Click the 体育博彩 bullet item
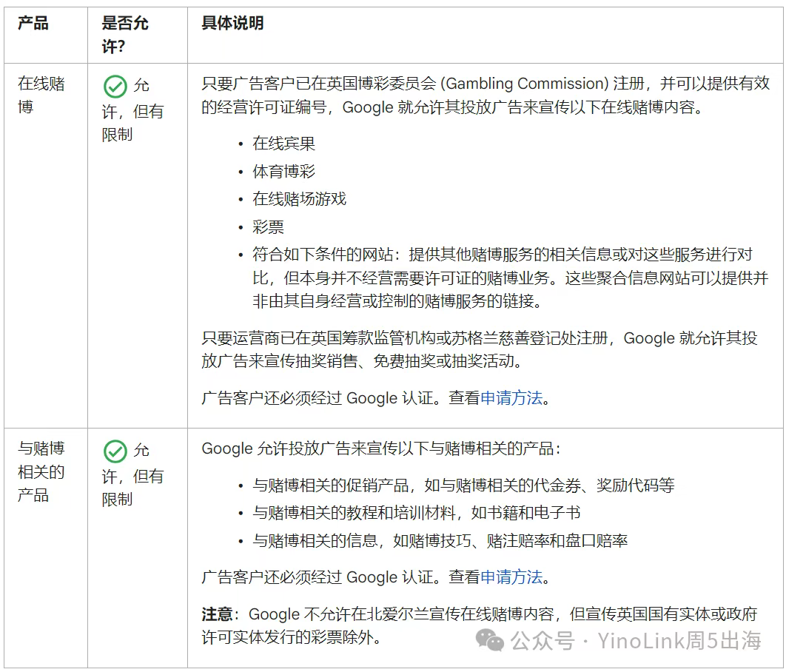The image size is (786, 672). tap(283, 172)
